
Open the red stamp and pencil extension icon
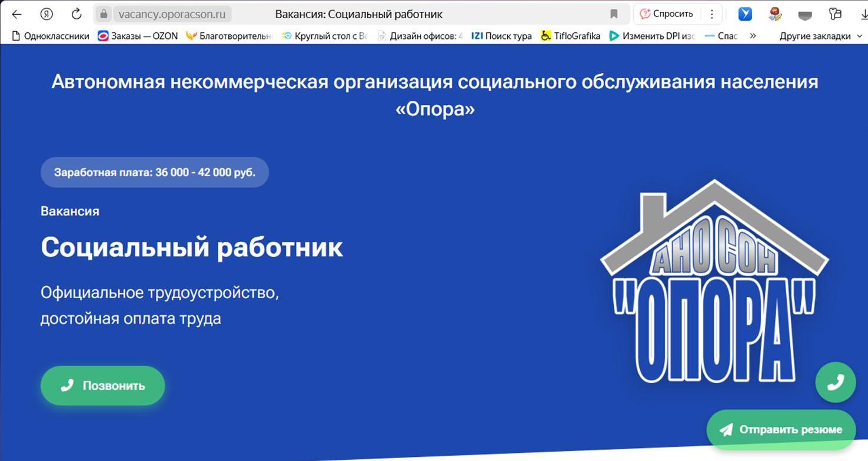pos(775,14)
